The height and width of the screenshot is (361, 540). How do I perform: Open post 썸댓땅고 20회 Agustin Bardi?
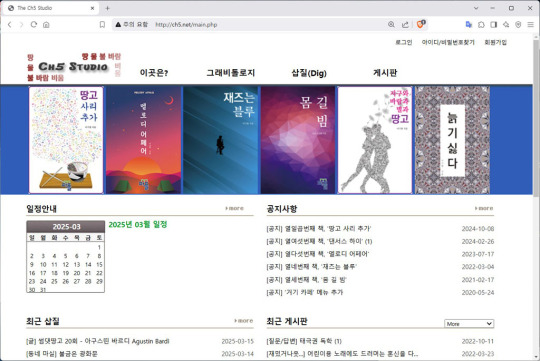[97, 341]
